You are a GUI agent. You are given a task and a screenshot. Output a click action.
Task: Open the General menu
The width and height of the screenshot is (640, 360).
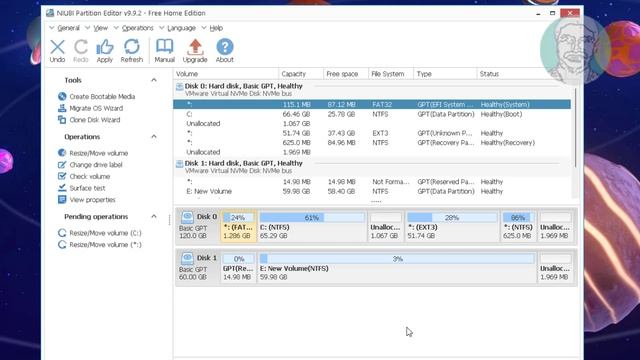(68, 28)
